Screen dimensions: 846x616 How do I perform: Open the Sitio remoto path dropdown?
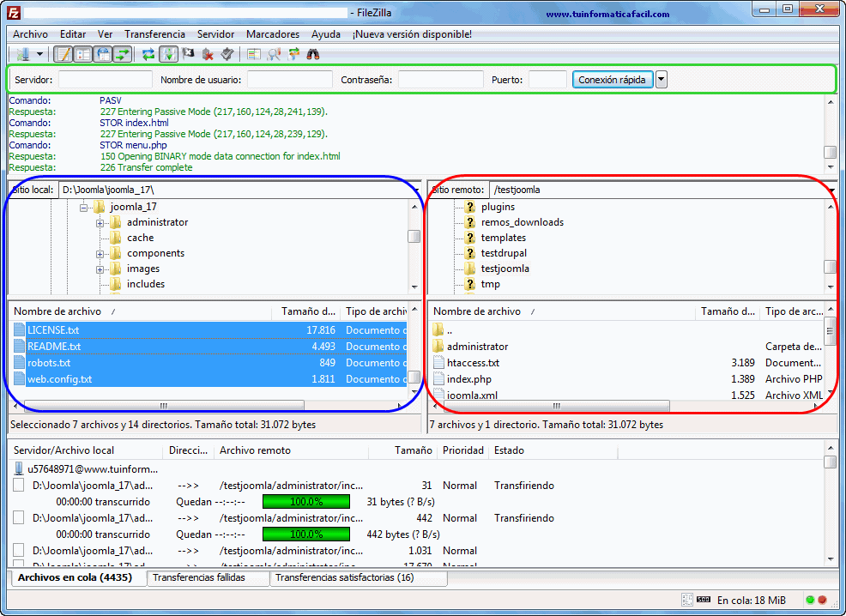pos(832,190)
